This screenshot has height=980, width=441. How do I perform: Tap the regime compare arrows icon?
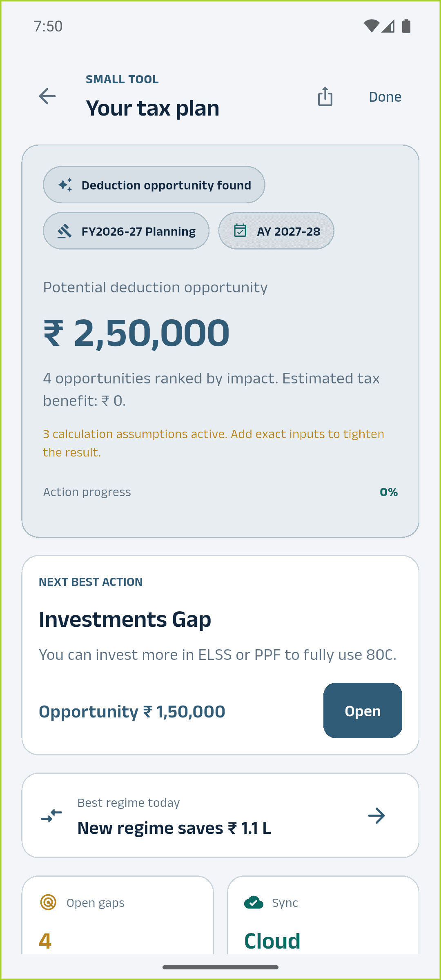click(x=51, y=815)
